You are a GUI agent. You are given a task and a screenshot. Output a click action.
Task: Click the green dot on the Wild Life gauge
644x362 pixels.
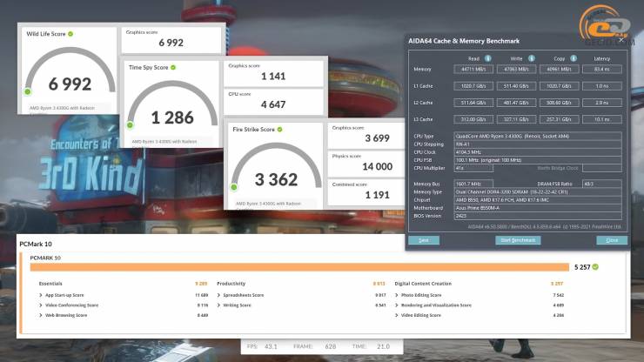point(28,91)
